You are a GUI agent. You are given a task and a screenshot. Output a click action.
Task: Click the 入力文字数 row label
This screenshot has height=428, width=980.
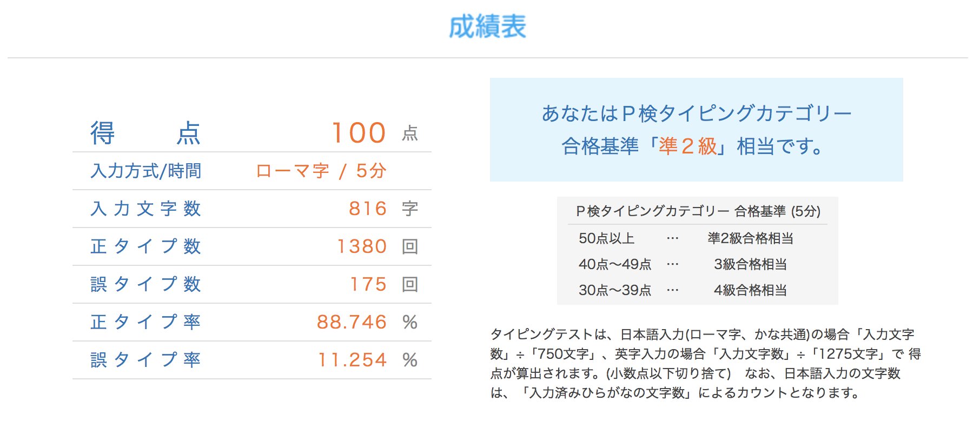tap(146, 209)
